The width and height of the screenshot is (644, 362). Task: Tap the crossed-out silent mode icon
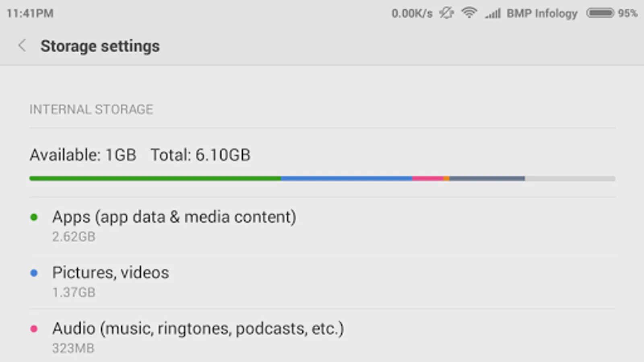point(446,13)
